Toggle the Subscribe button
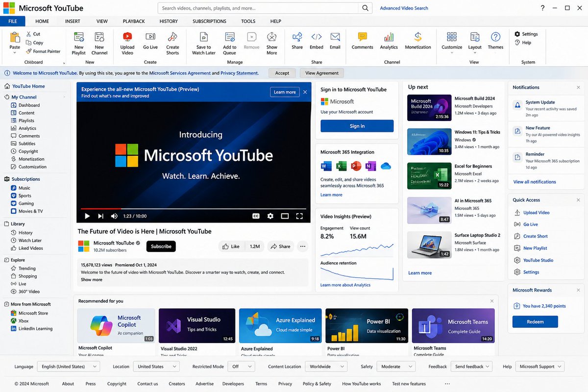The width and height of the screenshot is (588, 392). click(161, 246)
